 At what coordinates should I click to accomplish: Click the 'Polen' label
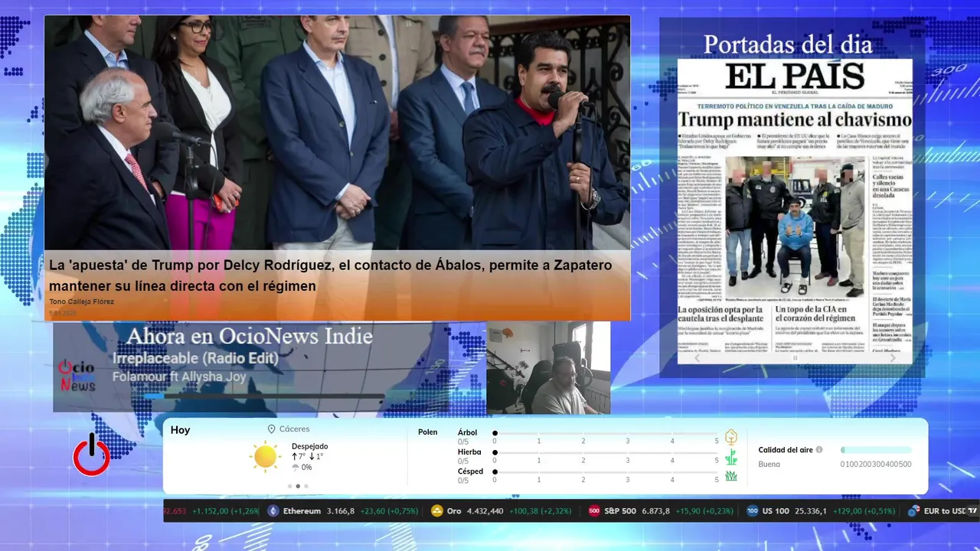428,432
